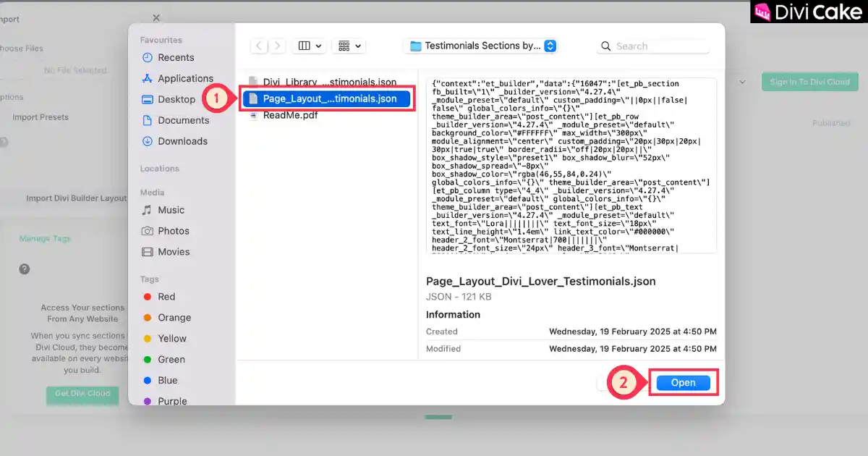Click the Music note icon
Image resolution: width=868 pixels, height=456 pixels.
coord(148,210)
